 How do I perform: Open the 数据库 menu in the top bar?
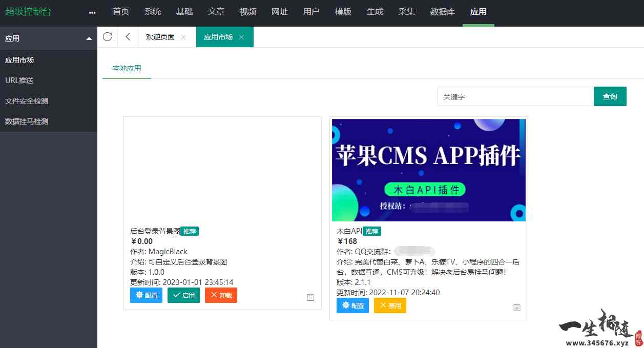tap(442, 11)
